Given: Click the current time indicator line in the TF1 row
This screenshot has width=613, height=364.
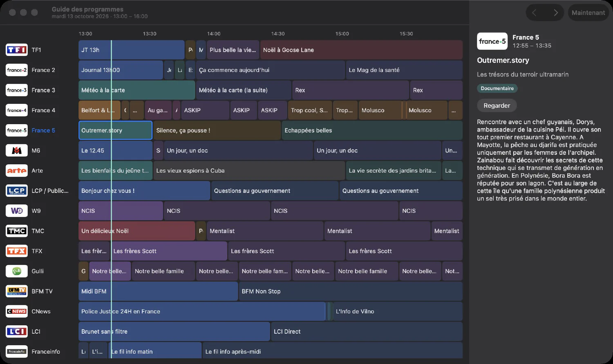Looking at the screenshot, I should (x=111, y=50).
